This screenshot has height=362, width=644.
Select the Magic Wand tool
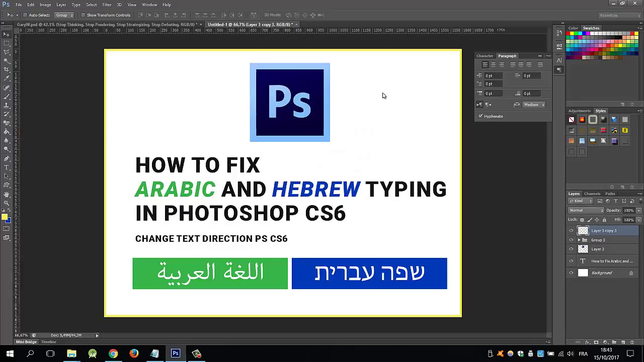[7, 61]
